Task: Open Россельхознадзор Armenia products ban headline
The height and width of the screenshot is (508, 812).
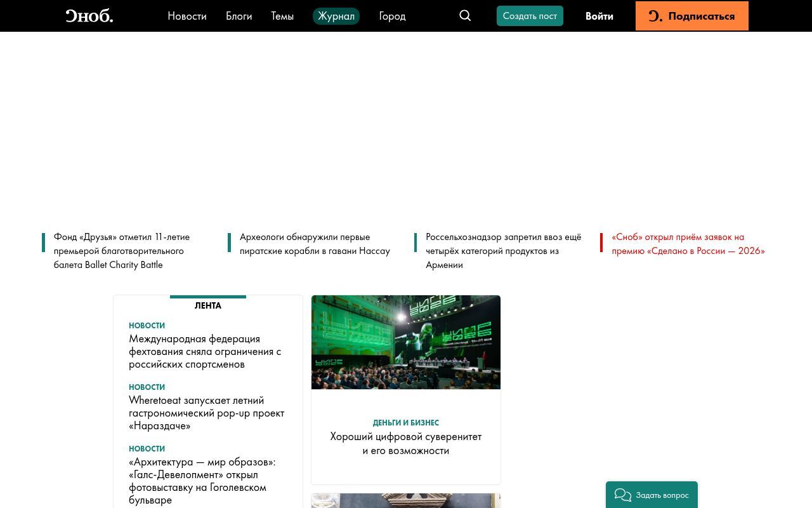Action: click(x=504, y=251)
